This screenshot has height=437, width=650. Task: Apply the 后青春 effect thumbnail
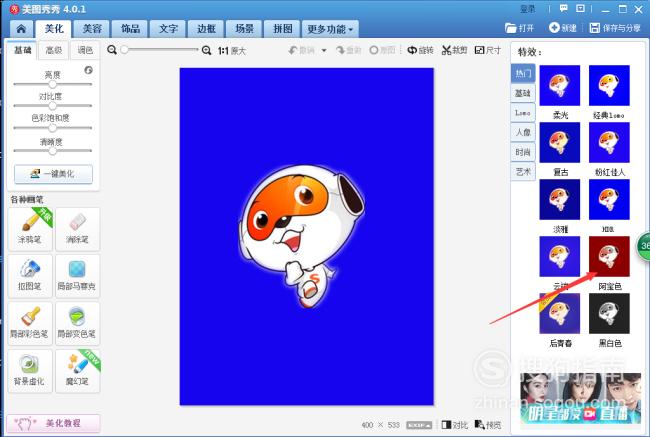tap(560, 313)
